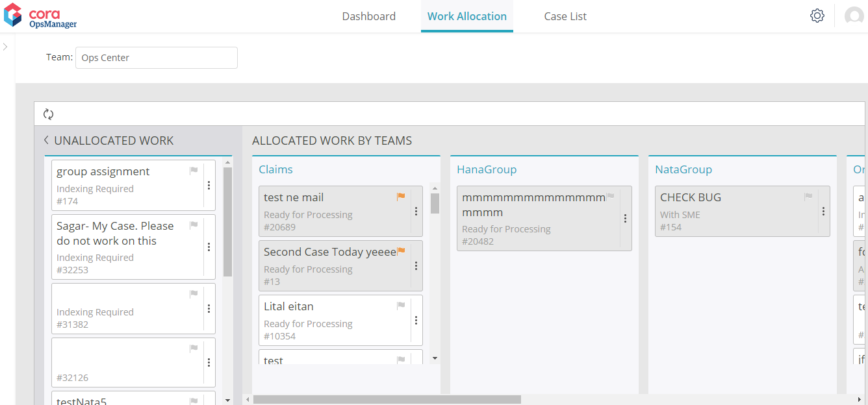Viewport: 868px width, 405px height.
Task: Open the Team 'Ops Center' selector
Action: pos(157,58)
